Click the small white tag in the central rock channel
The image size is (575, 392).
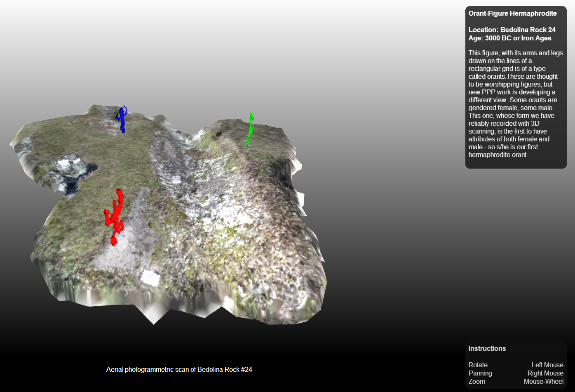click(176, 179)
